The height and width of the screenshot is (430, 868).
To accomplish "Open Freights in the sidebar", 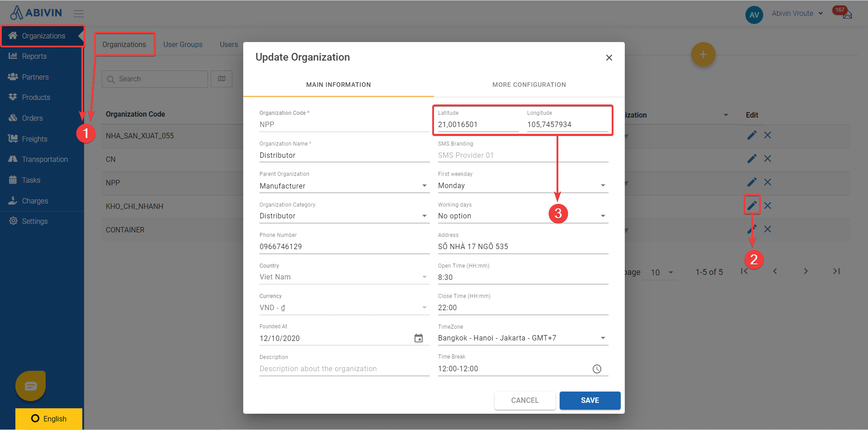I will [x=42, y=139].
